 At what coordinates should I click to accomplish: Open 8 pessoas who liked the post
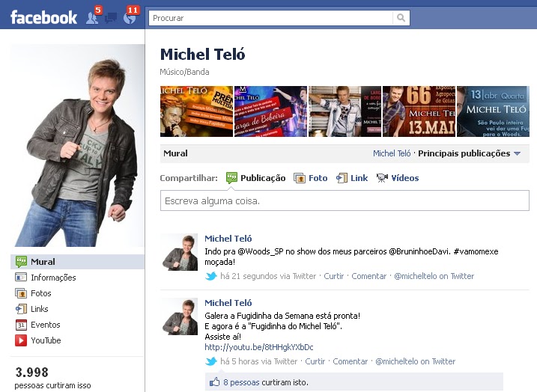[x=241, y=382]
